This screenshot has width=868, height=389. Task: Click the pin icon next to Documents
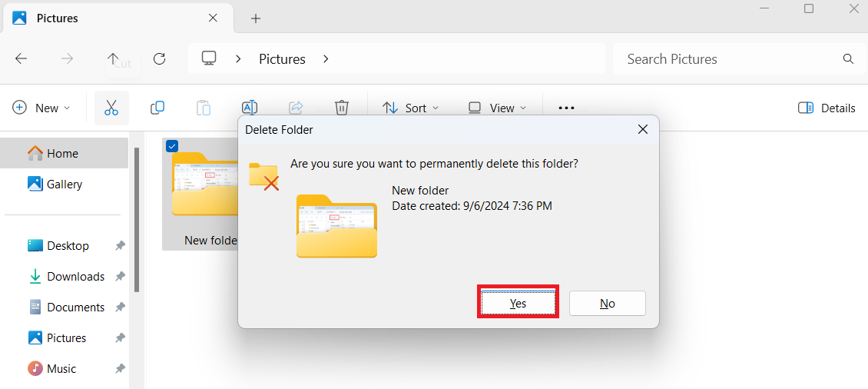120,307
